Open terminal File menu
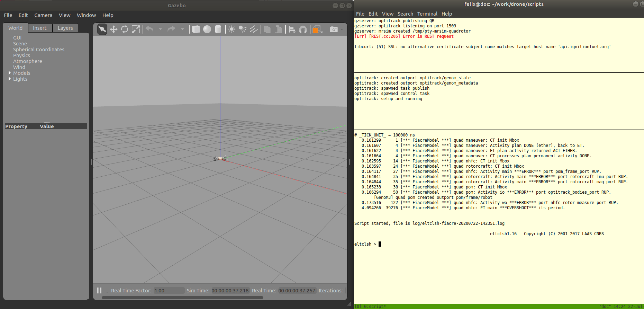Screen dimensions: 644x309 coord(360,14)
